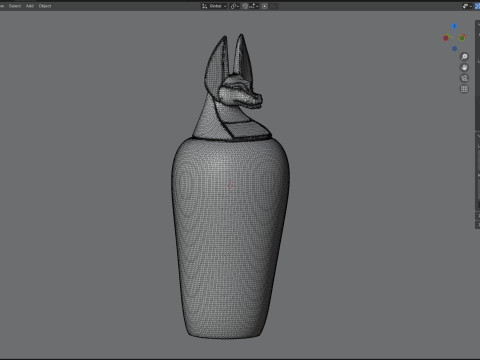Toggle proportional editing icon
480x360 pixels.
click(x=264, y=6)
